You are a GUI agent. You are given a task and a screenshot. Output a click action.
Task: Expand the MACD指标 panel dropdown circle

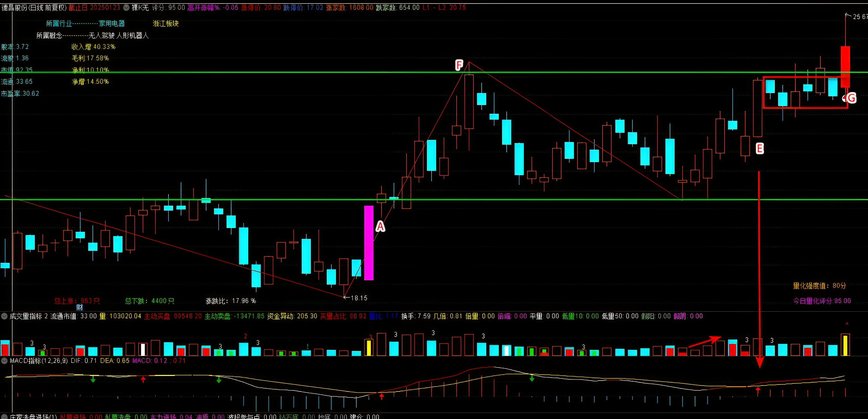click(4, 361)
